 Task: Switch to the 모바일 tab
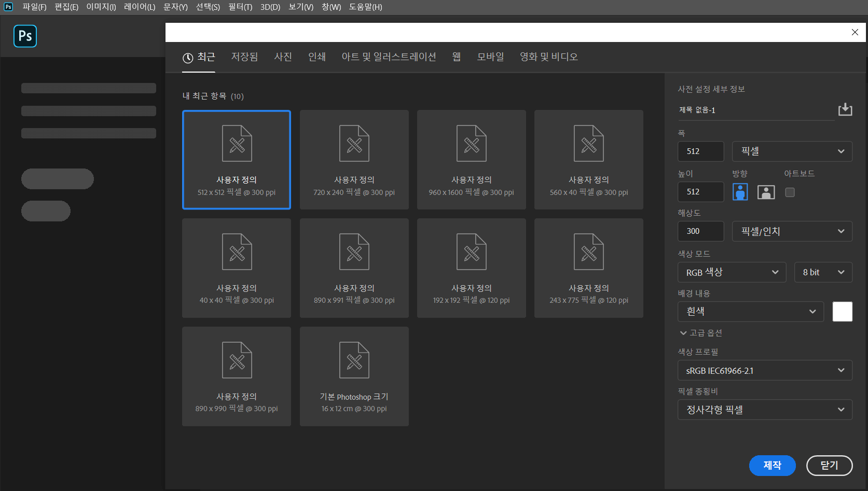(491, 57)
